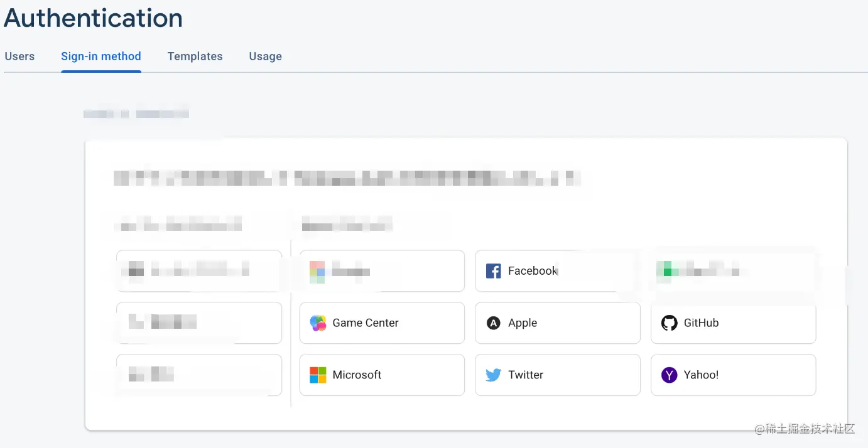Viewport: 868px width, 448px height.
Task: Click the Facebook logo icon
Action: (494, 271)
